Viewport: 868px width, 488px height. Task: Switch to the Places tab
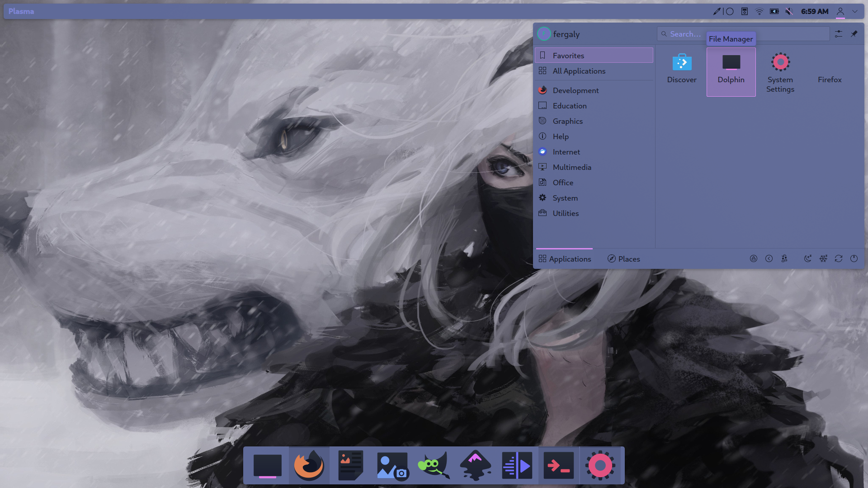[623, 259]
